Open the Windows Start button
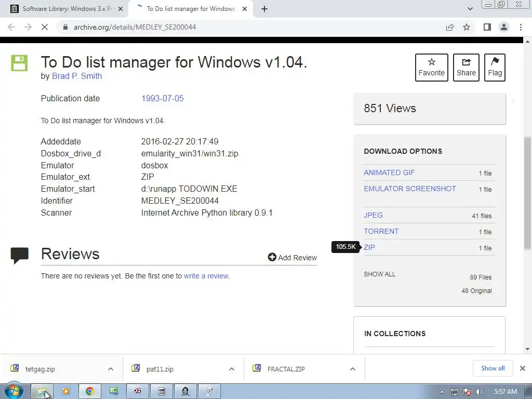 point(14,391)
